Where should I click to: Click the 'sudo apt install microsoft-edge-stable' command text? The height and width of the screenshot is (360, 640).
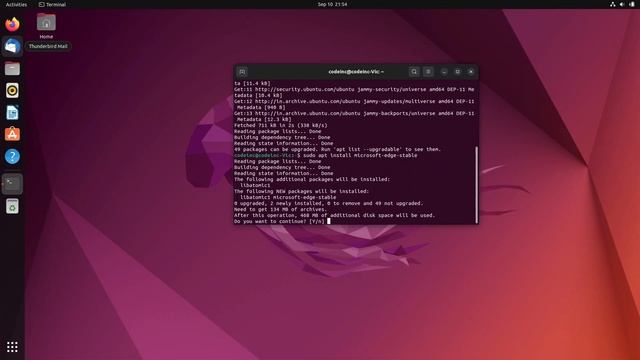(360, 156)
